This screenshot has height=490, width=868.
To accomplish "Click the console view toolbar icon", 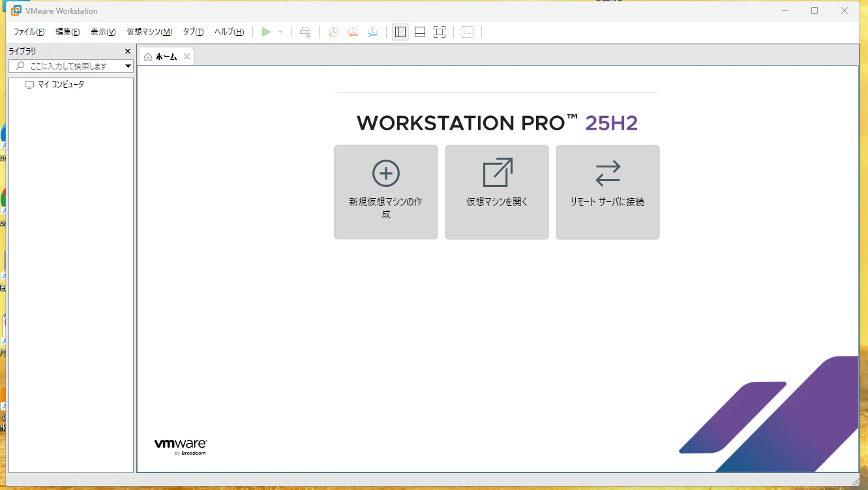I will (x=468, y=32).
